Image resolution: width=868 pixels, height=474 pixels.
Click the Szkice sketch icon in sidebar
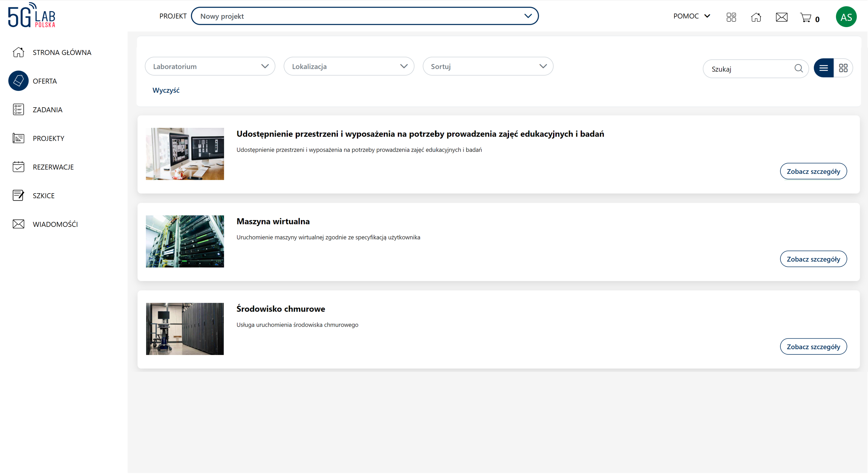coord(18,195)
